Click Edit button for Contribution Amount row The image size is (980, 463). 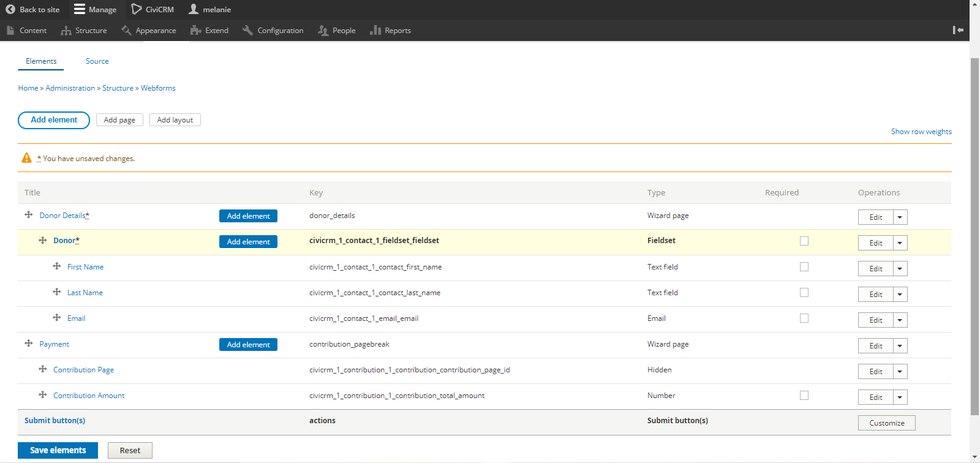pos(875,397)
